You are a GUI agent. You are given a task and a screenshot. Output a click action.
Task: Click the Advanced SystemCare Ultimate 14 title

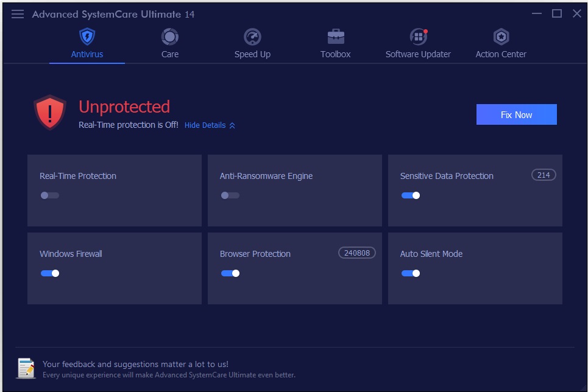pyautogui.click(x=113, y=14)
